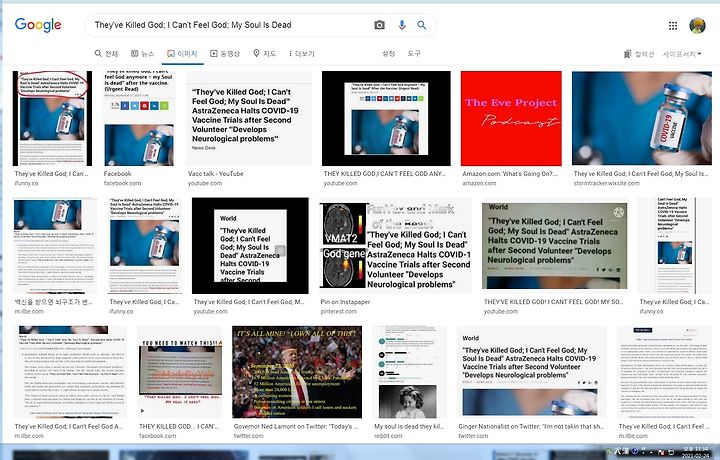Open 설정 (Settings) menu
The width and height of the screenshot is (720, 460).
click(x=388, y=54)
